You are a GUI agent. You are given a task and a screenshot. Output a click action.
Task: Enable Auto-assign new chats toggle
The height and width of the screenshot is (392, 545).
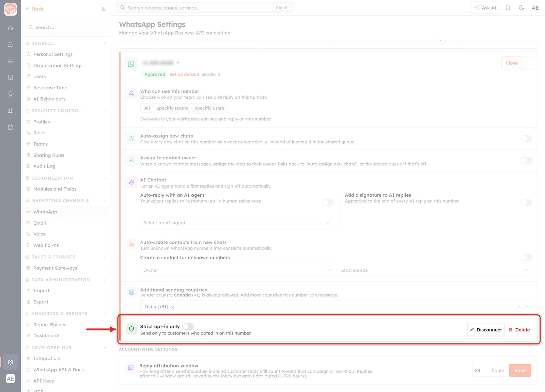point(526,138)
